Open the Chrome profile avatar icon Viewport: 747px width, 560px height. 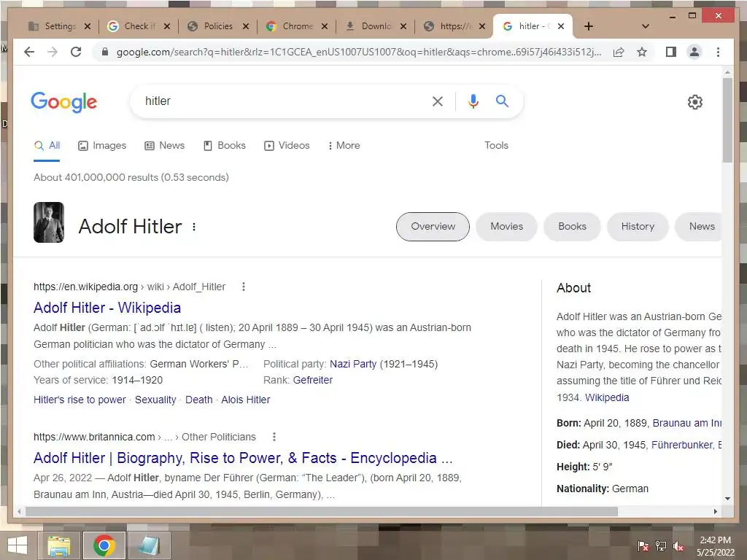click(x=694, y=52)
